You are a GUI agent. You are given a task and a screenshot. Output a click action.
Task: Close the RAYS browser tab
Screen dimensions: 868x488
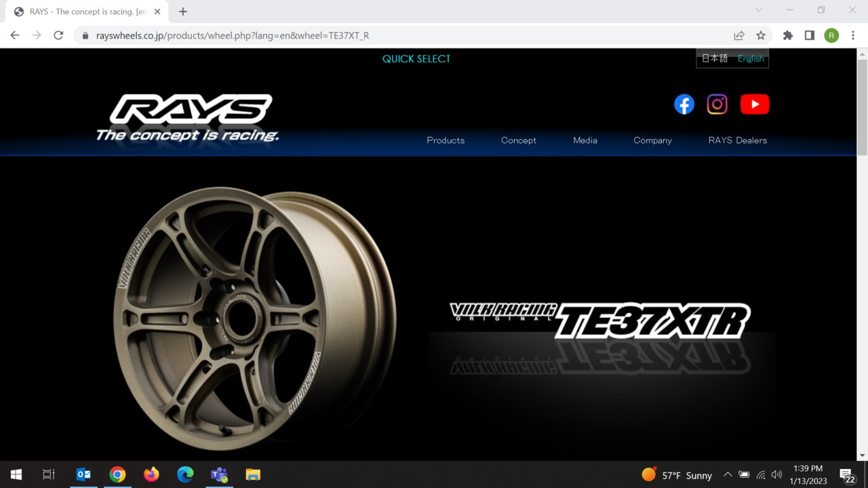(157, 12)
